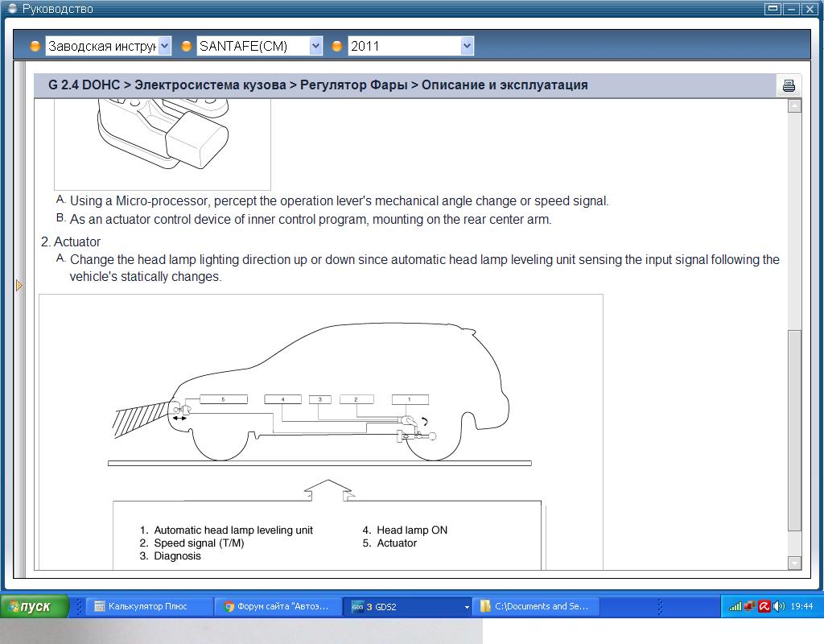The image size is (824, 644).
Task: Click "Регулятор Фары" in the breadcrumb
Action: [x=354, y=85]
